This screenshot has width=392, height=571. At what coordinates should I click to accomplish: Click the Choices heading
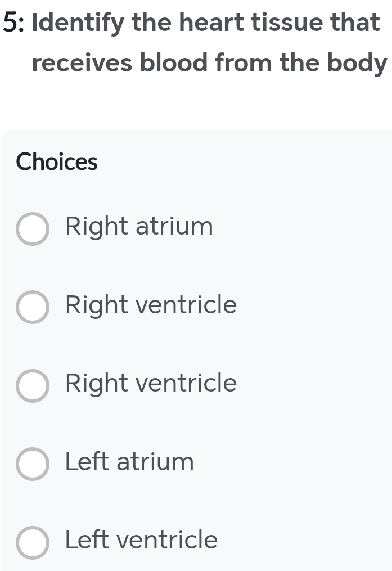(57, 162)
